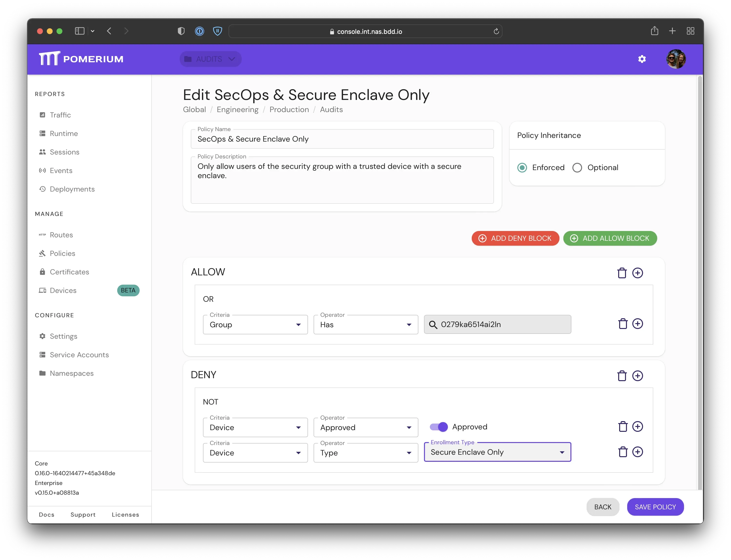
Task: Click SAVE POLICY button
Action: [655, 507]
